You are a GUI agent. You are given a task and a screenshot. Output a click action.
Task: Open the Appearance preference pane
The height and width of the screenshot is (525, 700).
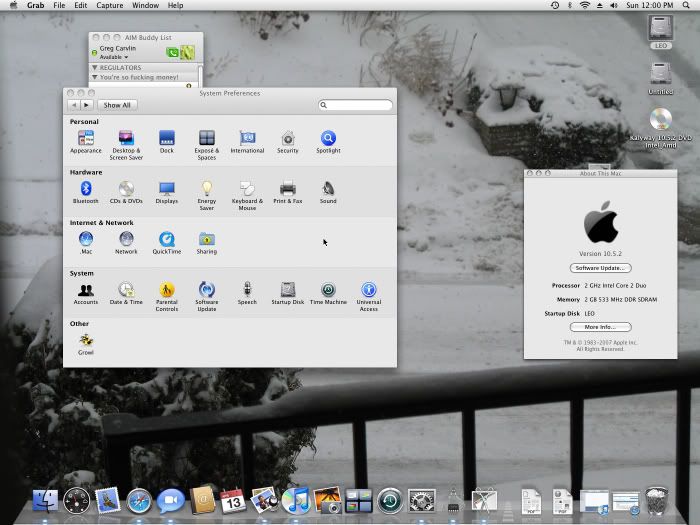pyautogui.click(x=86, y=142)
